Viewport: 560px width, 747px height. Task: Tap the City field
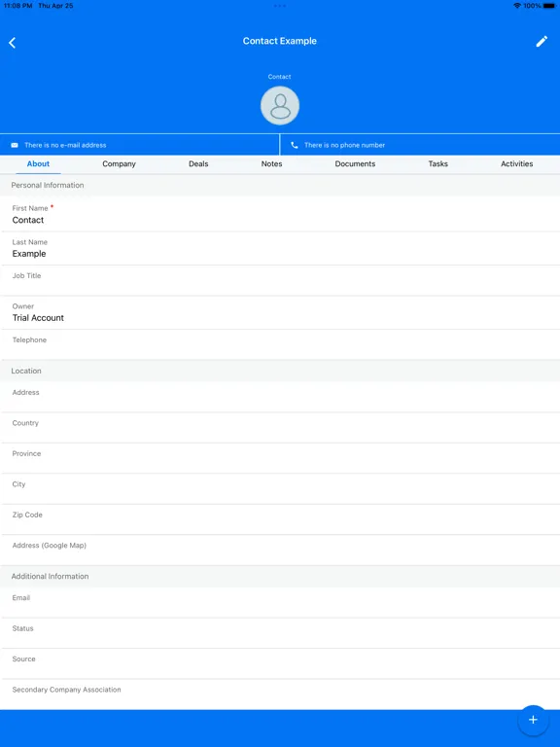point(280,489)
